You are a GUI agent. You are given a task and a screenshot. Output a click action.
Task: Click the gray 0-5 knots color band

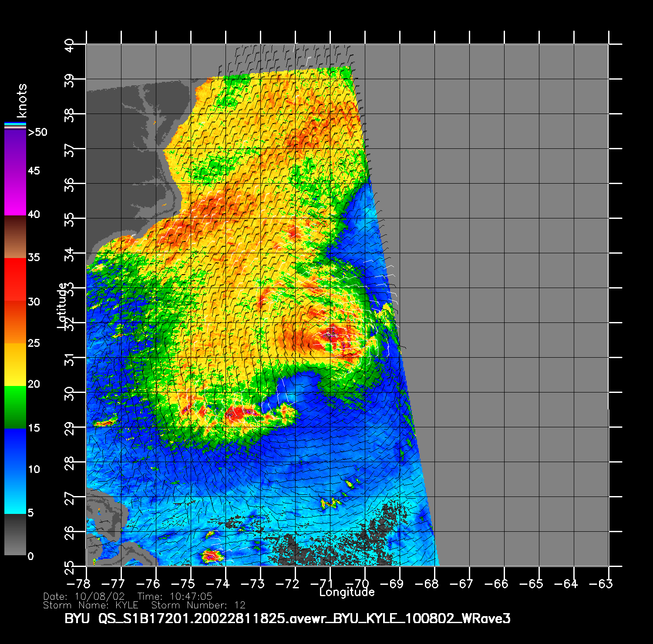(15, 534)
